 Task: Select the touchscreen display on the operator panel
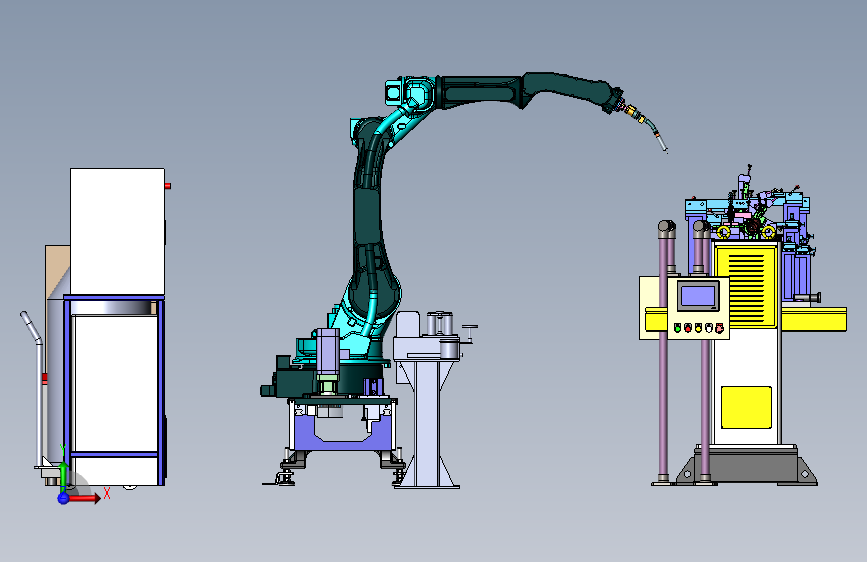[x=698, y=295]
